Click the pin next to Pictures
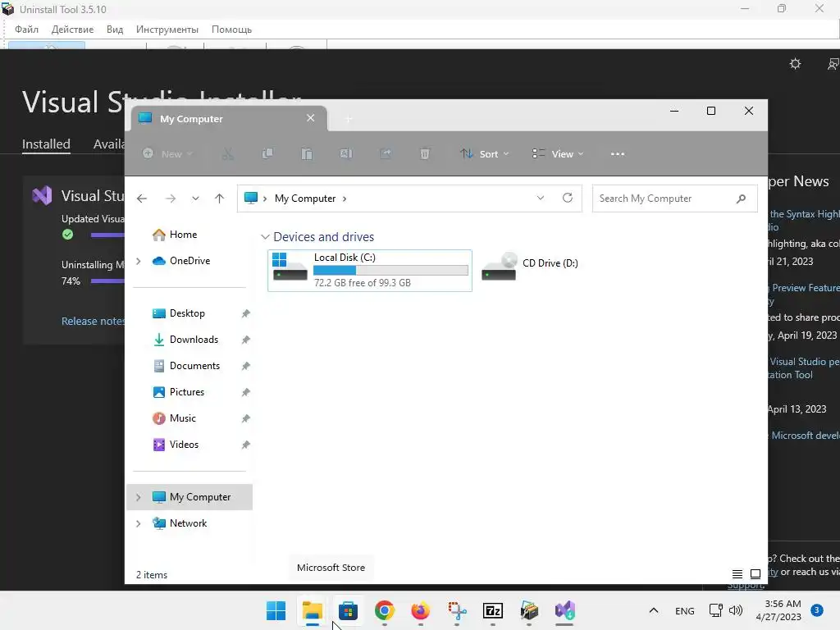The height and width of the screenshot is (630, 840). 245,392
